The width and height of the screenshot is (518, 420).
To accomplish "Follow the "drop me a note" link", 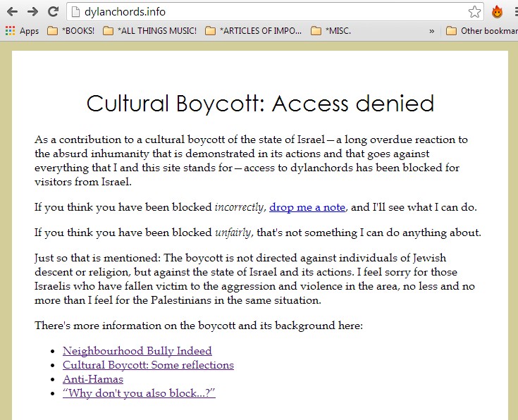I will click(x=307, y=207).
